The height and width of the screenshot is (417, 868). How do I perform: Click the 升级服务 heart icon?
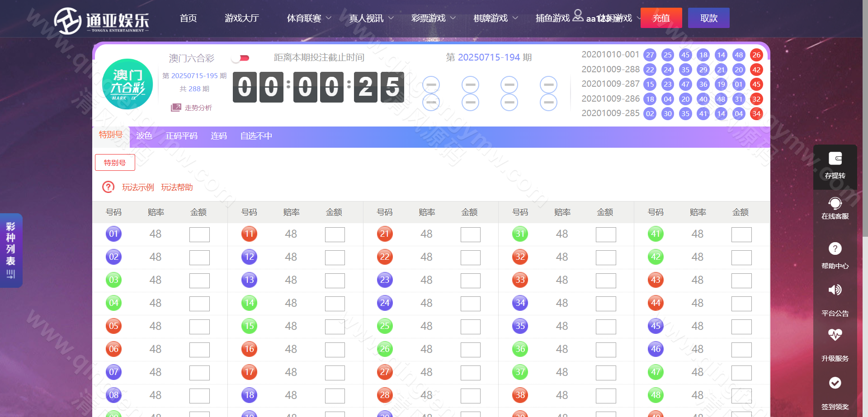point(835,335)
